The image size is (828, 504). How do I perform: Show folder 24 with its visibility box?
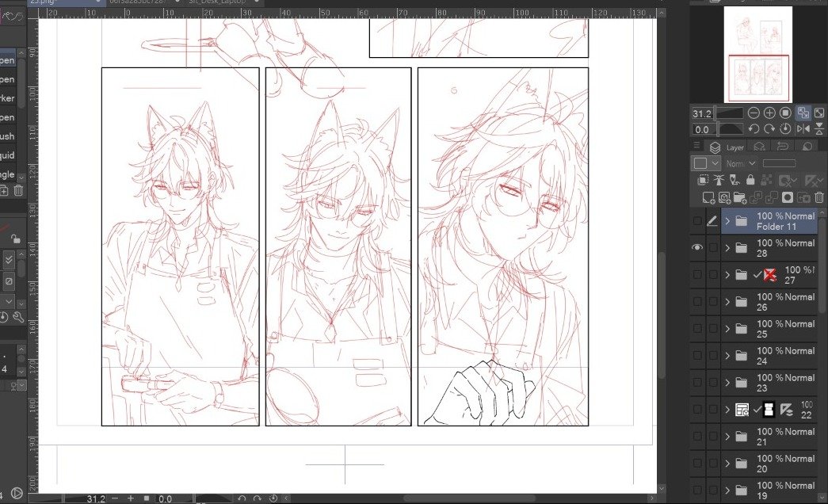click(x=697, y=356)
